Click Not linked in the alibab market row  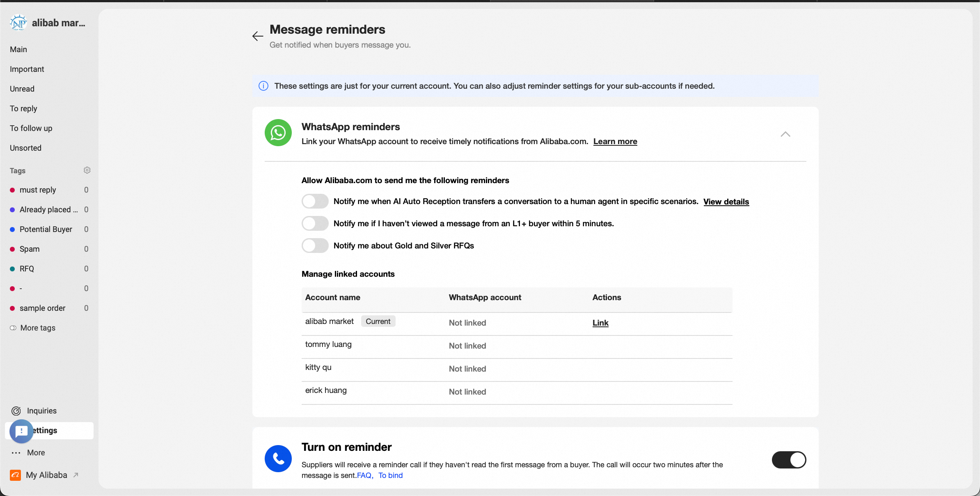tap(467, 323)
